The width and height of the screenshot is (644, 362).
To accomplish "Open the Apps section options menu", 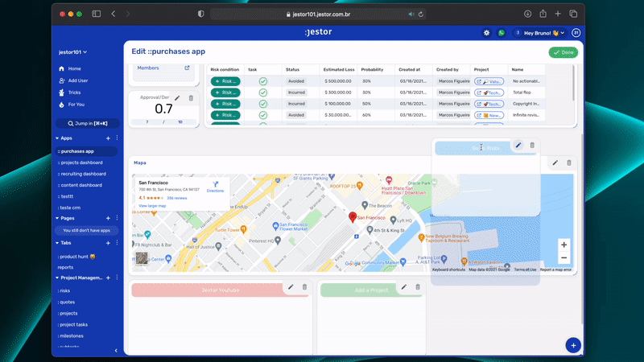I will point(117,138).
